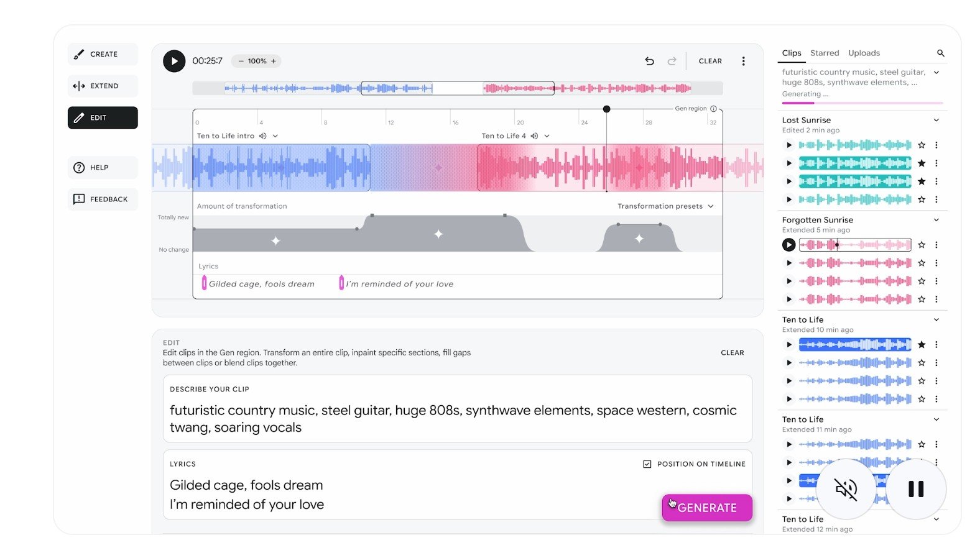
Task: Click the muted speaker floating button
Action: [x=846, y=489]
